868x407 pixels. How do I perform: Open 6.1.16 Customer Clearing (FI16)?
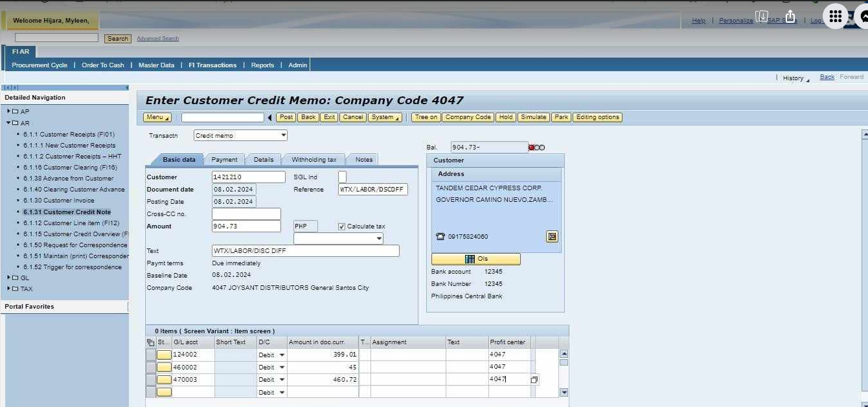69,167
